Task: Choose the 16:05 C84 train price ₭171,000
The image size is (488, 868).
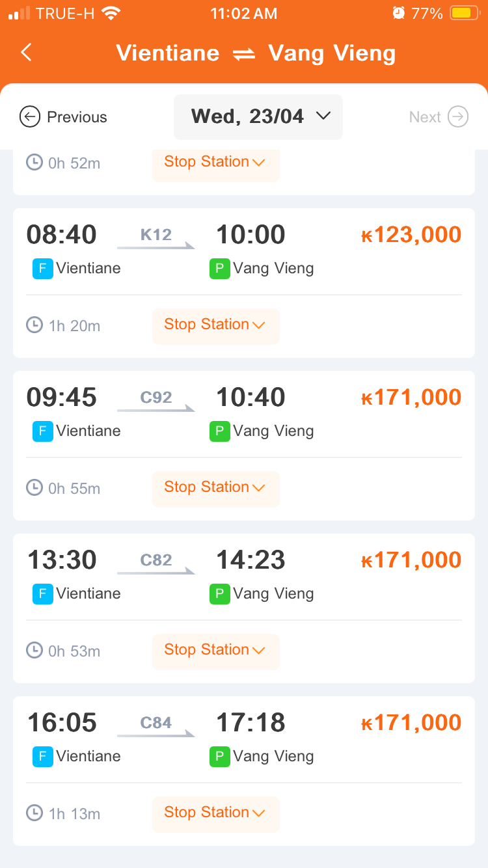Action: point(411,723)
